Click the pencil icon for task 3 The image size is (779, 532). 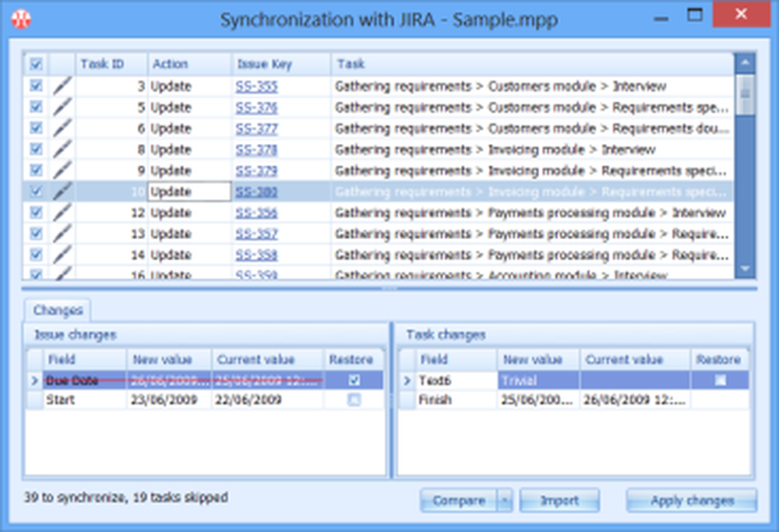coord(62,86)
